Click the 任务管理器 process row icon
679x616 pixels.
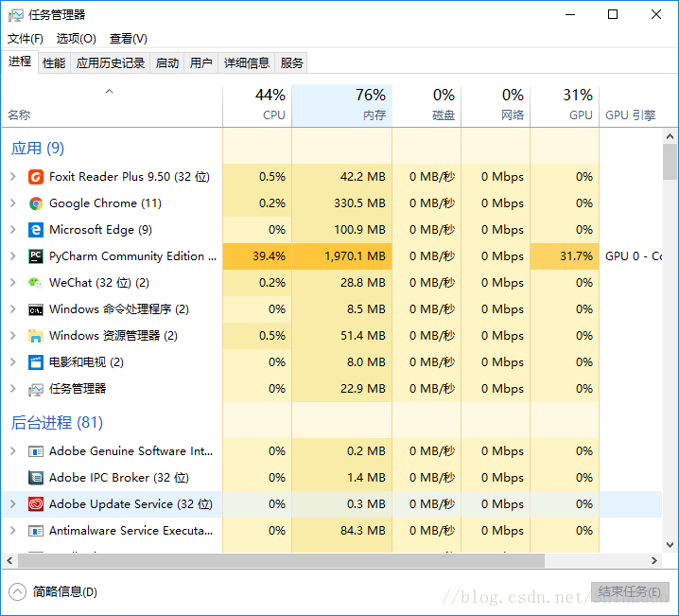pyautogui.click(x=36, y=390)
